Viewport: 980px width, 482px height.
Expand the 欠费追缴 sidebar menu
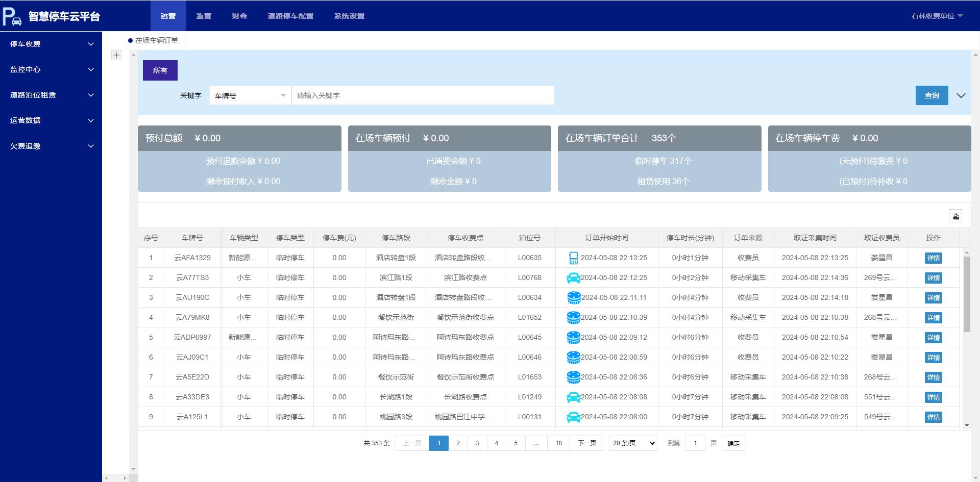(x=51, y=146)
